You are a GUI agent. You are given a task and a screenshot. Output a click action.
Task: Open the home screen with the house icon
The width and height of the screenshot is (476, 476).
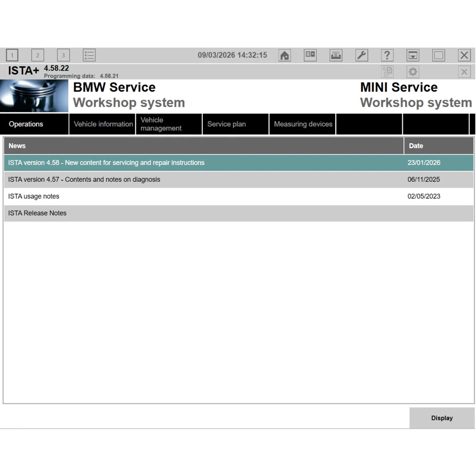click(x=284, y=55)
